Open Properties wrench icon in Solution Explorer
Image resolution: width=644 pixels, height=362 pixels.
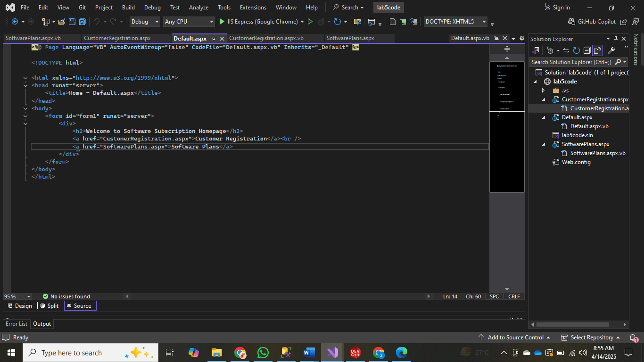(x=611, y=50)
